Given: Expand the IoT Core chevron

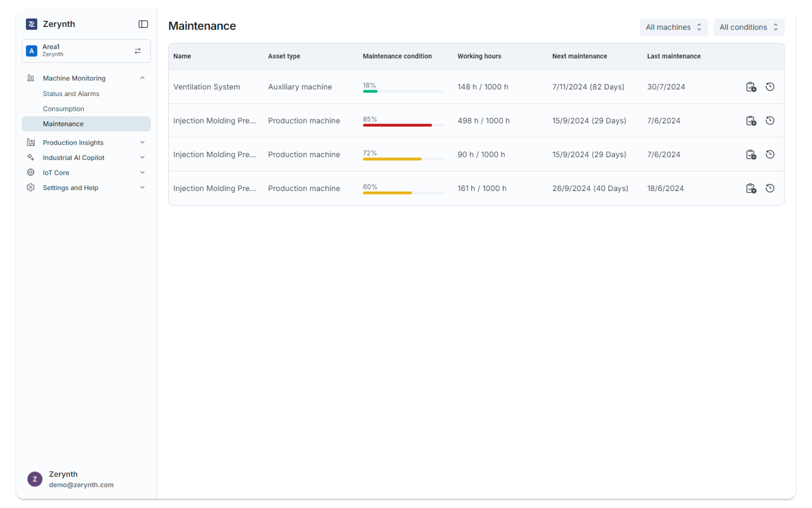Looking at the screenshot, I should coord(143,173).
